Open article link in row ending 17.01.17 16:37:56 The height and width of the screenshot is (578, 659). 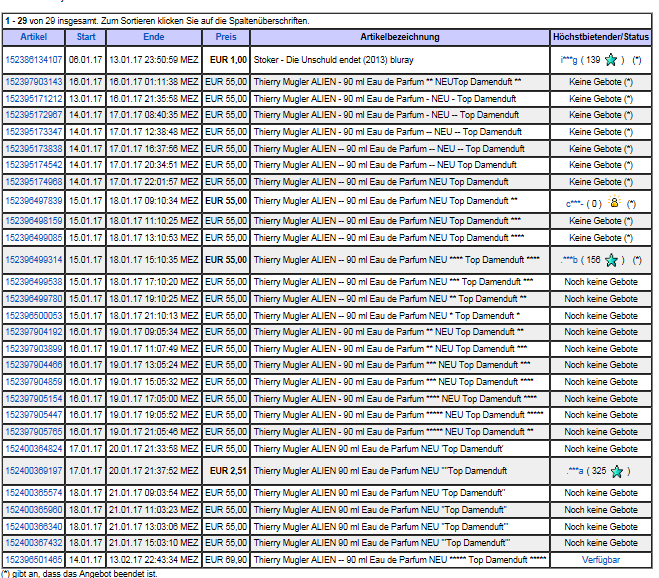coord(34,149)
